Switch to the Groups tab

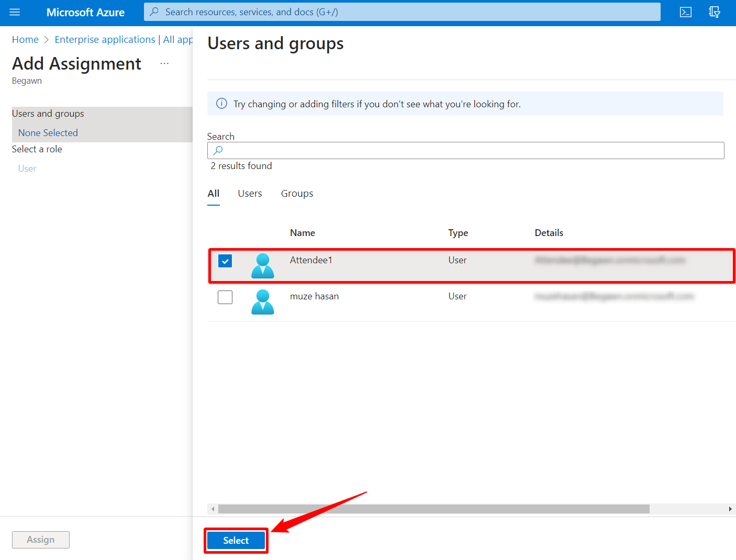coord(297,194)
